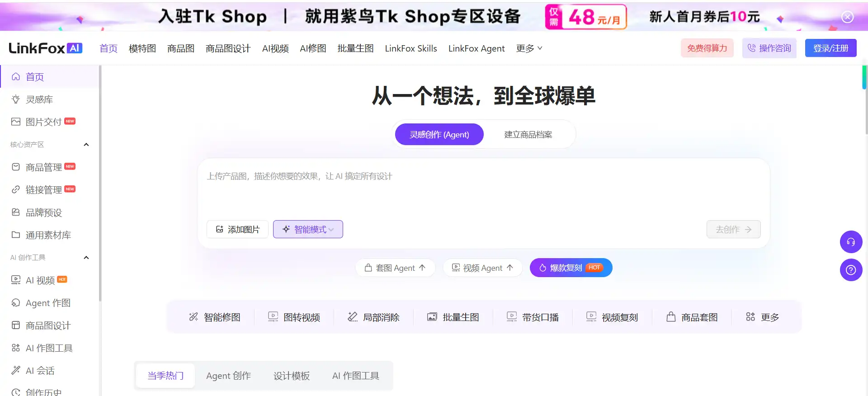868x396 pixels.
Task: Open the 局部消除 eraser tool
Action: [373, 317]
